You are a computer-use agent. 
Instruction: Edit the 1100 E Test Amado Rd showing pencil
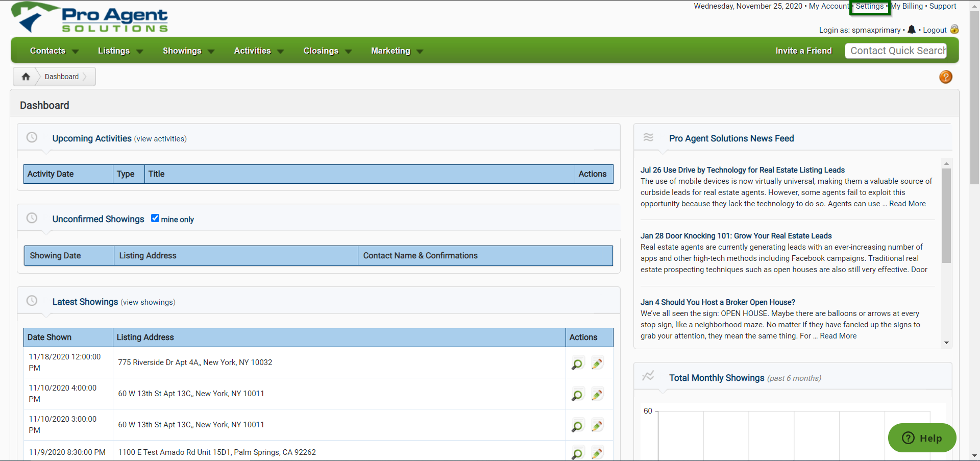tap(597, 453)
